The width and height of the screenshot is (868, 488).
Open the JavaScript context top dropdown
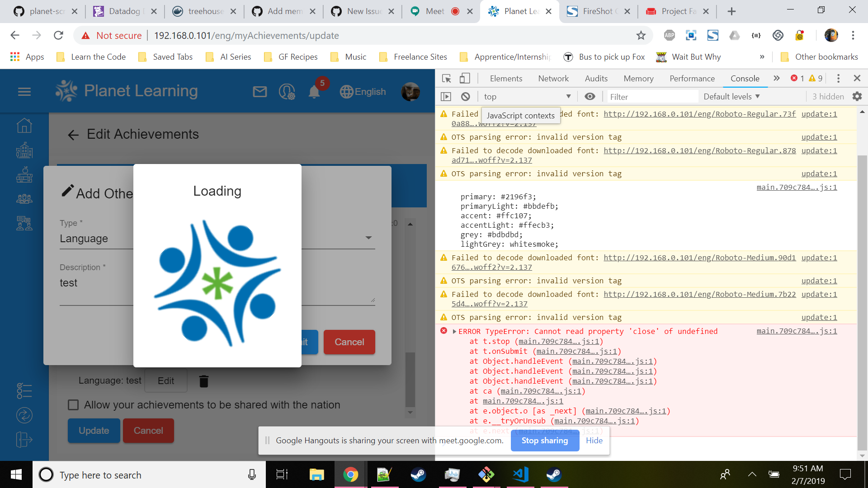(x=527, y=96)
